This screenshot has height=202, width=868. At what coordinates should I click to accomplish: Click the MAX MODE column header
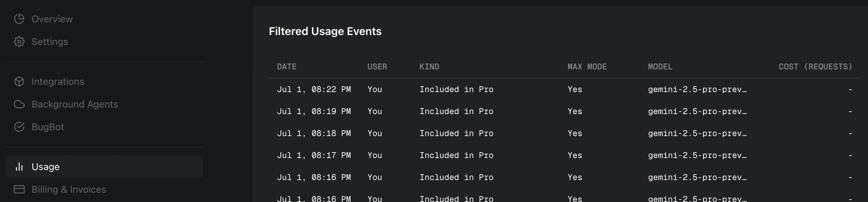coord(587,67)
